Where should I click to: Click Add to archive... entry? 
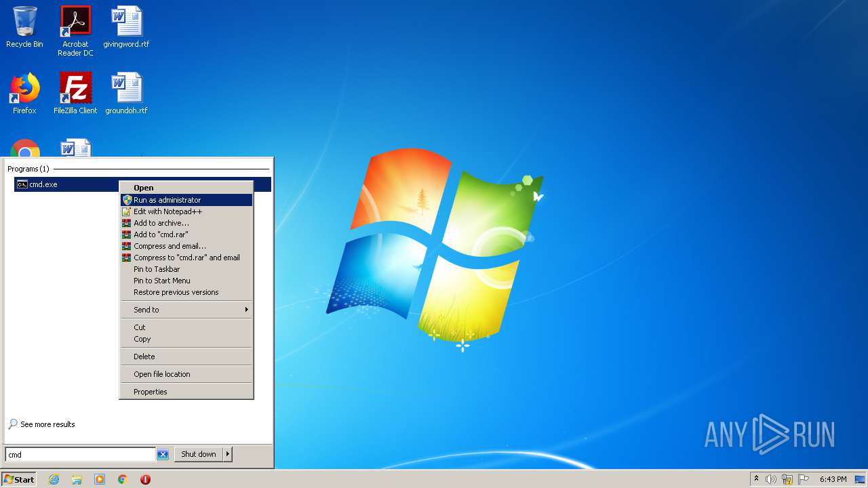(x=186, y=223)
